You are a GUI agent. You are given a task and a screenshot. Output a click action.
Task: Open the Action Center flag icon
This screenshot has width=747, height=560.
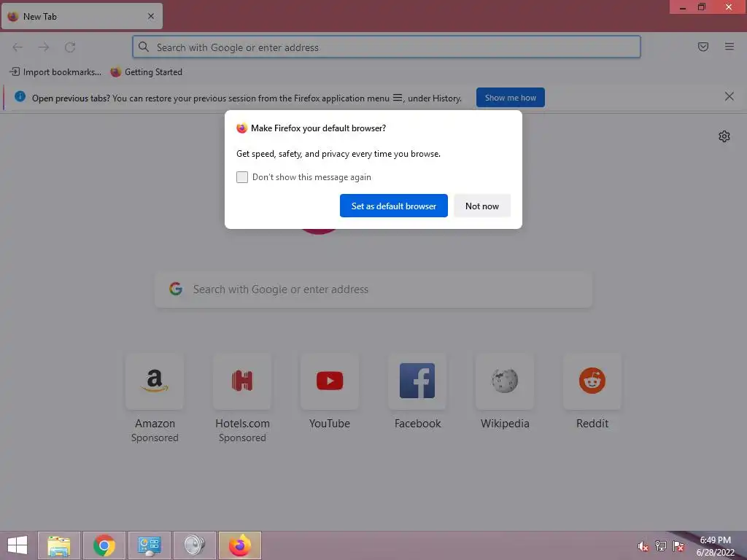point(678,546)
